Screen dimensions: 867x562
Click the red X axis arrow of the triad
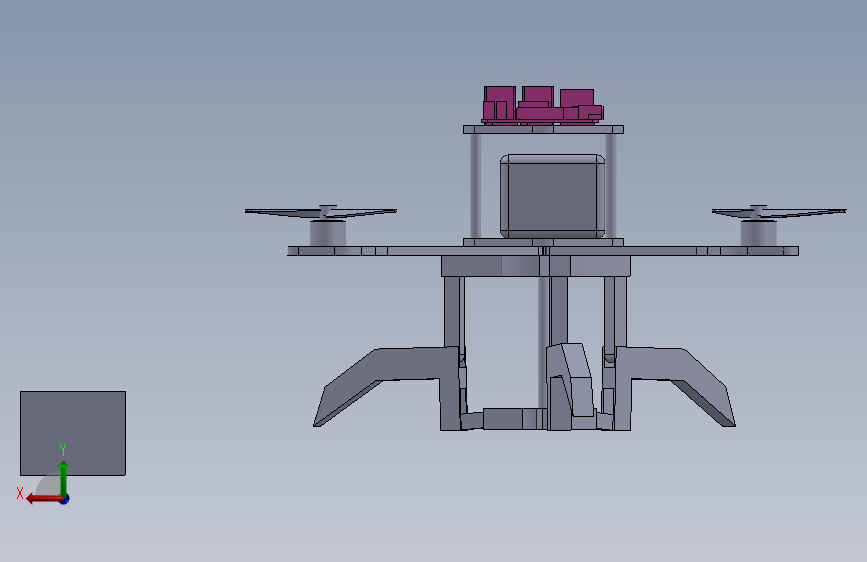[44, 499]
